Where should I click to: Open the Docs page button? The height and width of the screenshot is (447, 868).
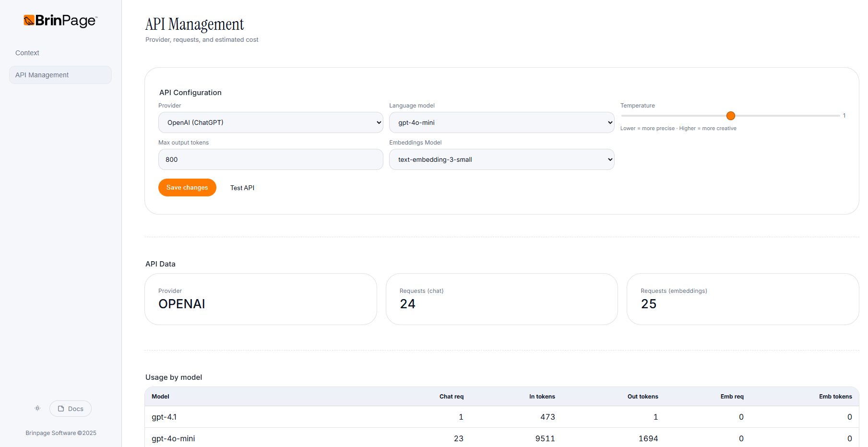(71, 409)
